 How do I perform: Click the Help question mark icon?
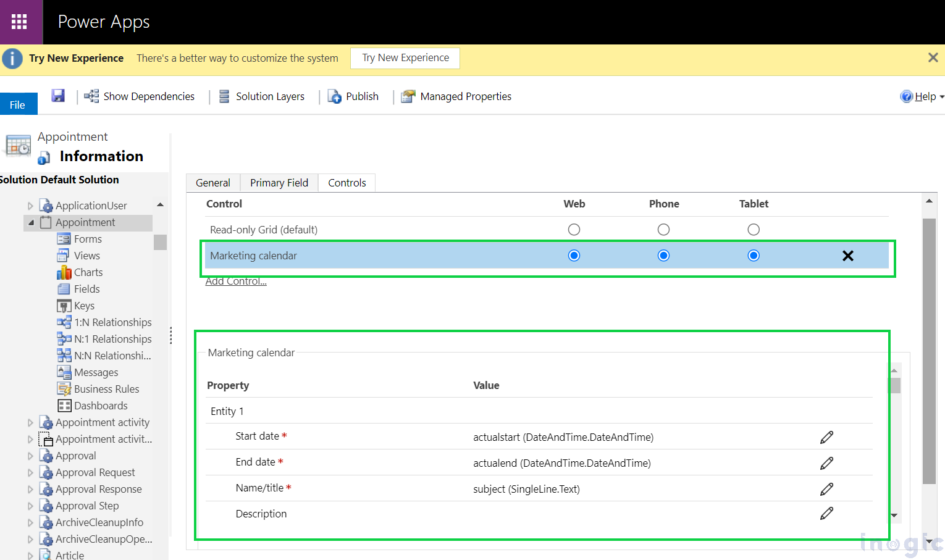907,96
